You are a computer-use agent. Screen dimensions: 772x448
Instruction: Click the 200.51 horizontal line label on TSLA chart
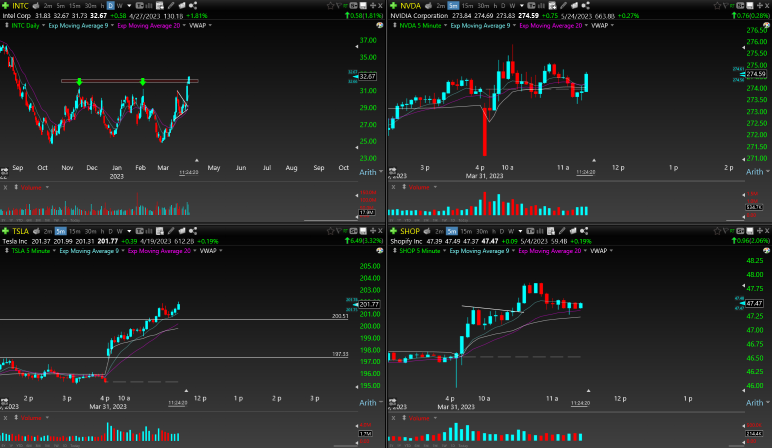pyautogui.click(x=340, y=316)
